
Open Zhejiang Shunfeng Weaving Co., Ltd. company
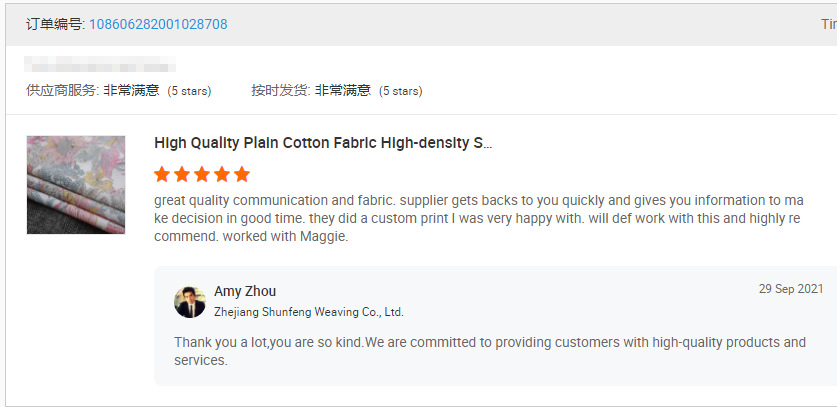308,312
